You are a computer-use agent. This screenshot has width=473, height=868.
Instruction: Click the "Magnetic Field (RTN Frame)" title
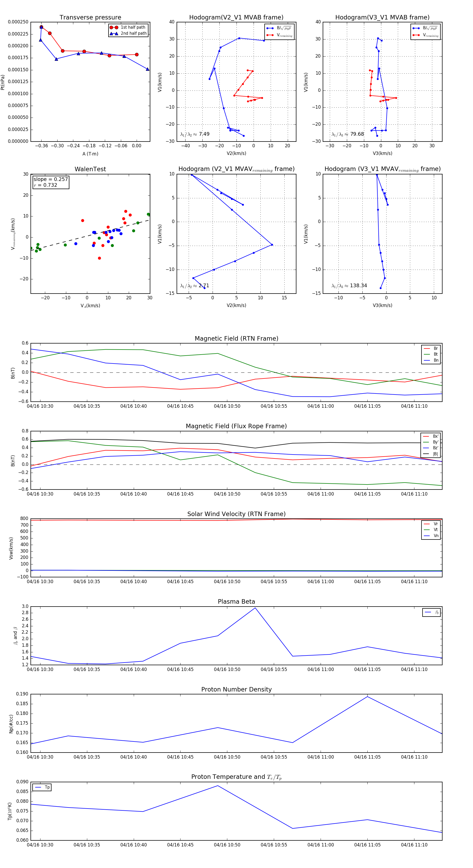pyautogui.click(x=236, y=339)
